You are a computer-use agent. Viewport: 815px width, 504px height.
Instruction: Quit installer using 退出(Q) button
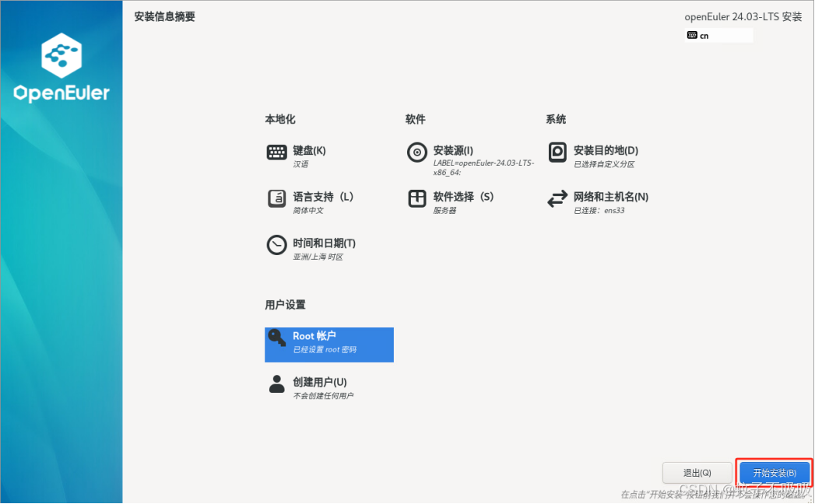click(697, 473)
